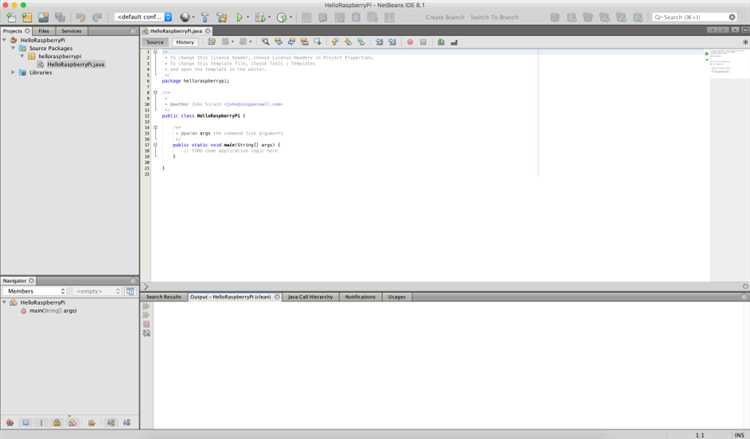Click the fold toggle beside the class Javadoc comment
This screenshot has height=439, width=750.
tap(155, 92)
